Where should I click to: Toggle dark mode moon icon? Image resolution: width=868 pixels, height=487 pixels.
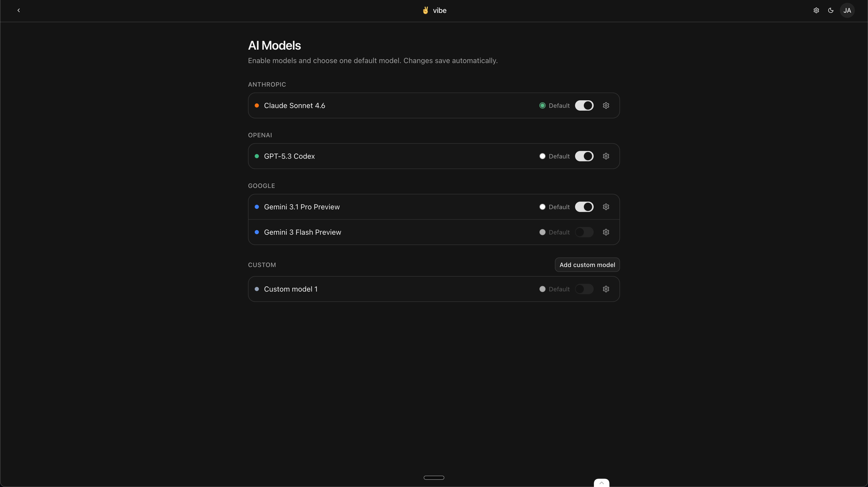point(831,10)
